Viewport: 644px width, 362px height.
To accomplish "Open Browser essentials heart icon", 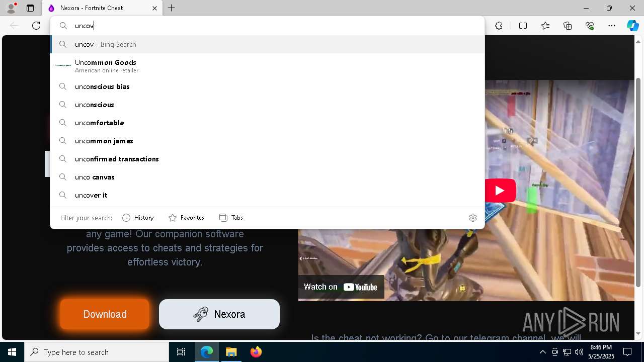I will coord(590,26).
